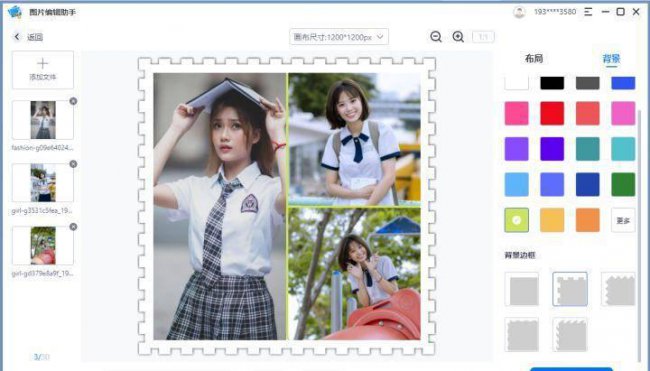Pick the white background color swatch
This screenshot has width=650, height=371.
pos(517,82)
